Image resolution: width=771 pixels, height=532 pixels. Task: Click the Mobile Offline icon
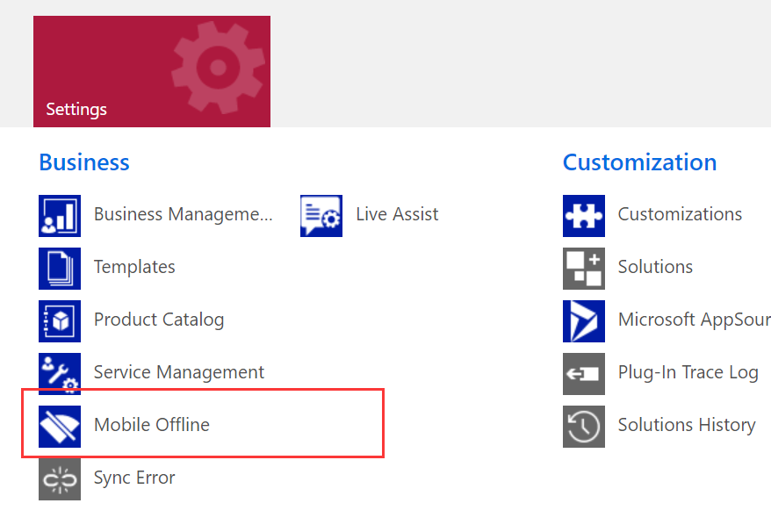60,427
